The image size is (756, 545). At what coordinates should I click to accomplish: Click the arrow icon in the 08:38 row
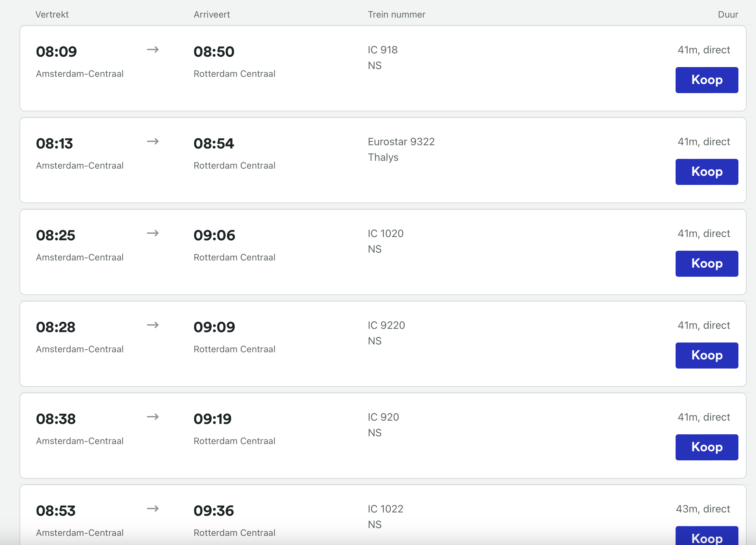coord(153,417)
